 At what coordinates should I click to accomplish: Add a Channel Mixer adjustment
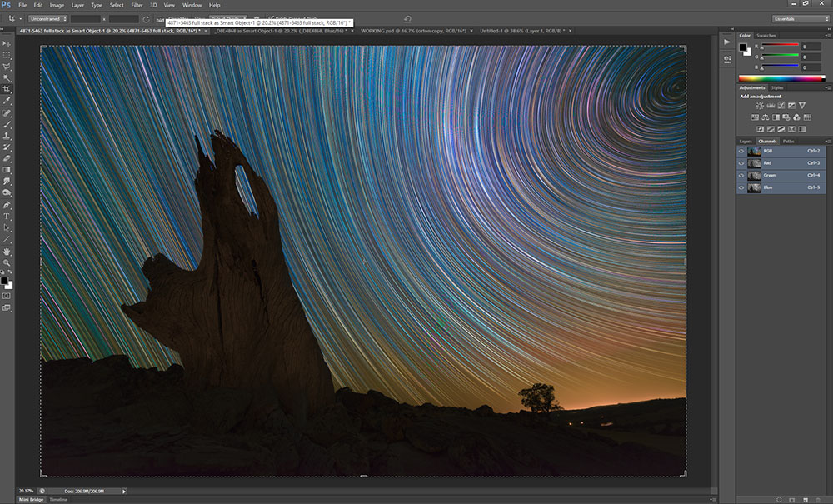(x=797, y=117)
